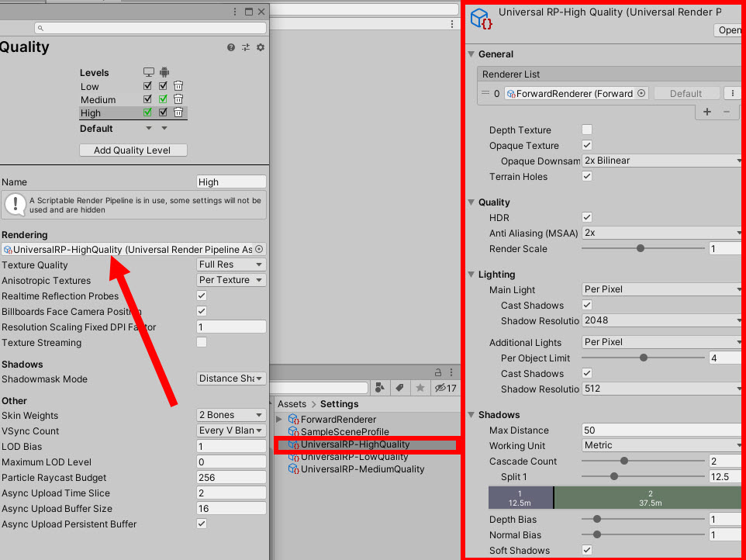Viewport: 746px width, 560px height.
Task: Toggle Medium quality for Android platform
Action: pos(163,99)
